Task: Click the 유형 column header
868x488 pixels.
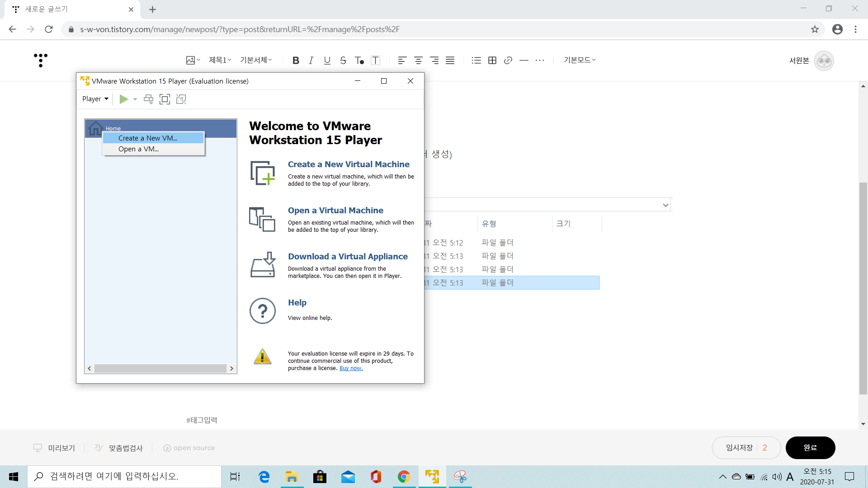Action: tap(489, 224)
